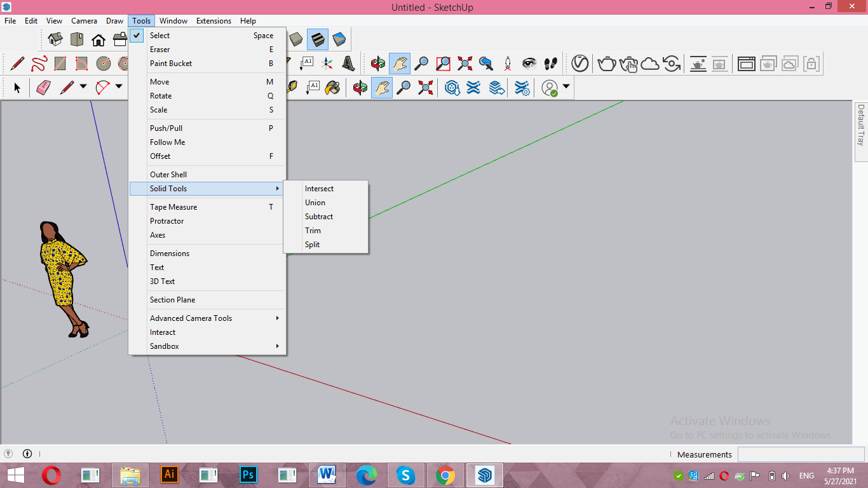Click the Zoom Extents icon
This screenshot has height=488, width=868.
tap(465, 64)
